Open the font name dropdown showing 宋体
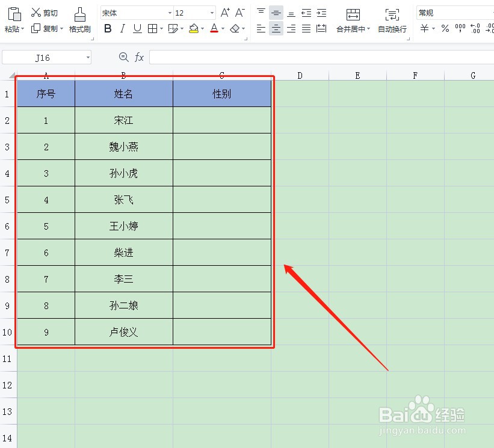Image resolution: width=494 pixels, height=448 pixels. [168, 12]
